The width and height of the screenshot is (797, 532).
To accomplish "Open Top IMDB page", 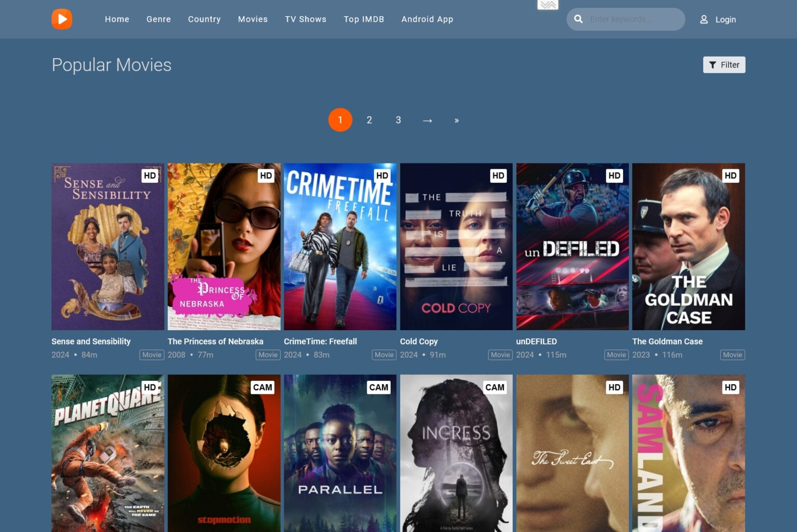I will click(x=364, y=19).
